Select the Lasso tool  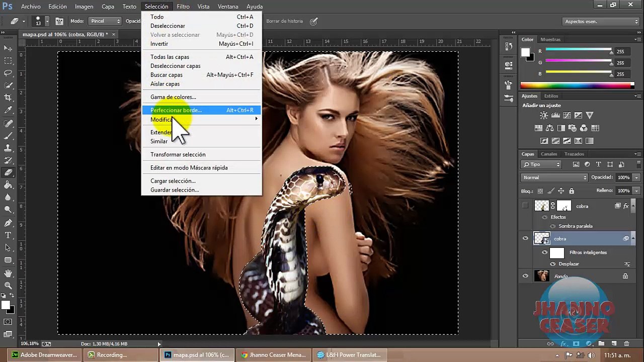point(8,73)
